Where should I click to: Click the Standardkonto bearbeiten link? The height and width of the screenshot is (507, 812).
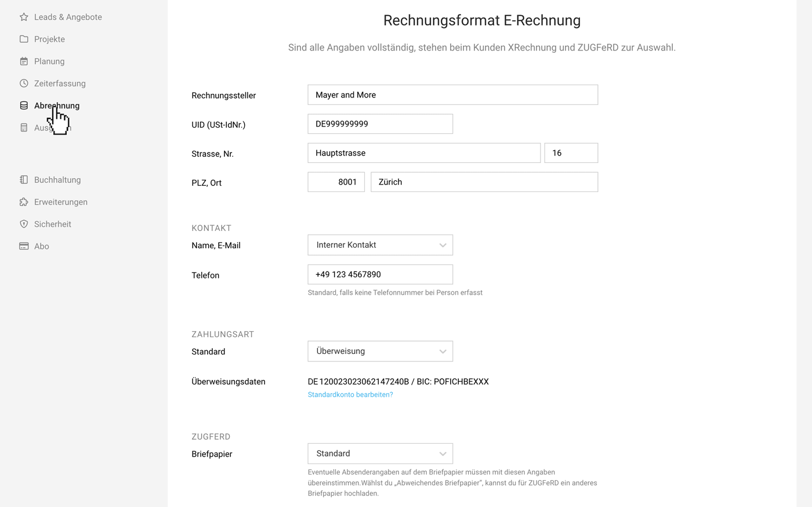coord(350,394)
